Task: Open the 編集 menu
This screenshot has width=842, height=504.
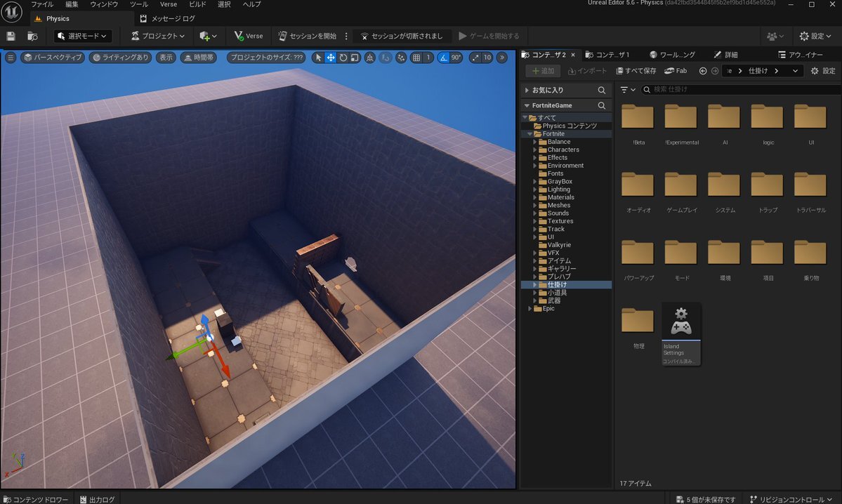Action: (72, 4)
